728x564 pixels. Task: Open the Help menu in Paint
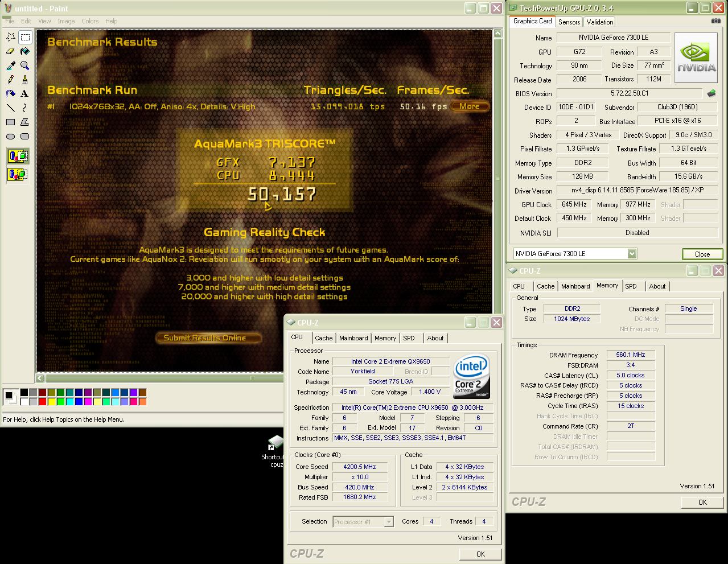111,21
